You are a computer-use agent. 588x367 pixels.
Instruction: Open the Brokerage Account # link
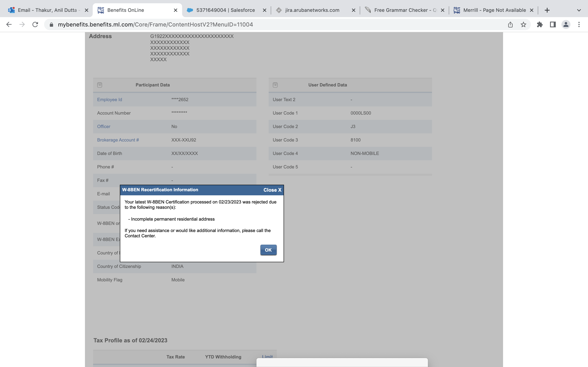pos(118,140)
